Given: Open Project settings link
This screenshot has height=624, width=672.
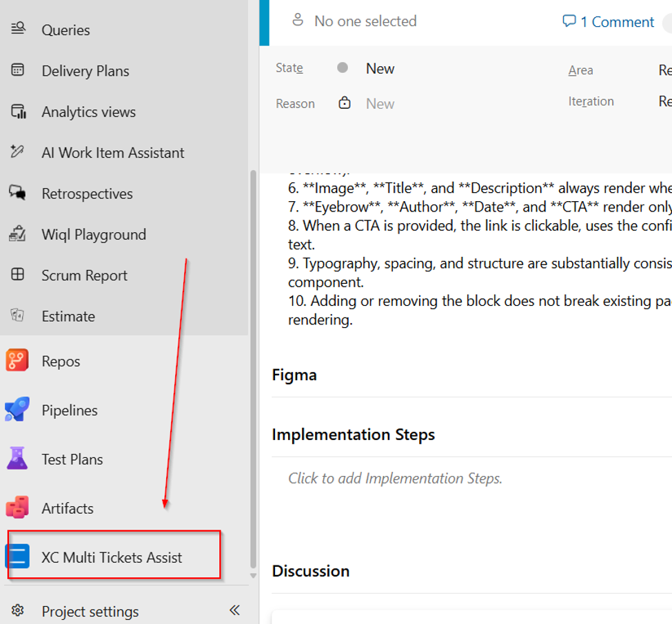Looking at the screenshot, I should (90, 612).
